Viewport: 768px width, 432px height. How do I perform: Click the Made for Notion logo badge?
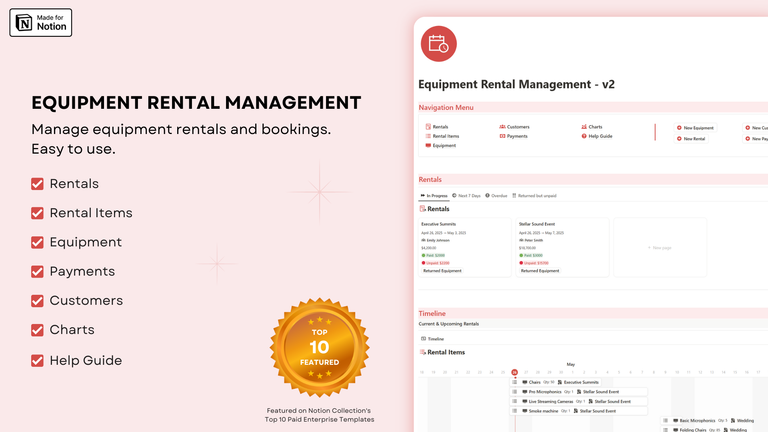coord(41,22)
